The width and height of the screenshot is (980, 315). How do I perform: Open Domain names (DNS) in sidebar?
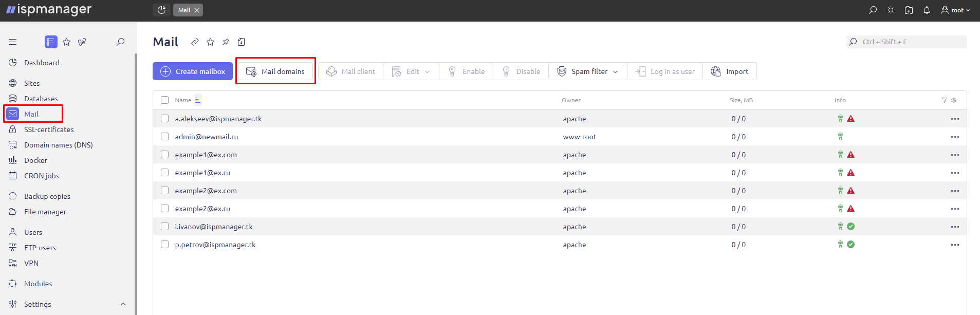58,145
